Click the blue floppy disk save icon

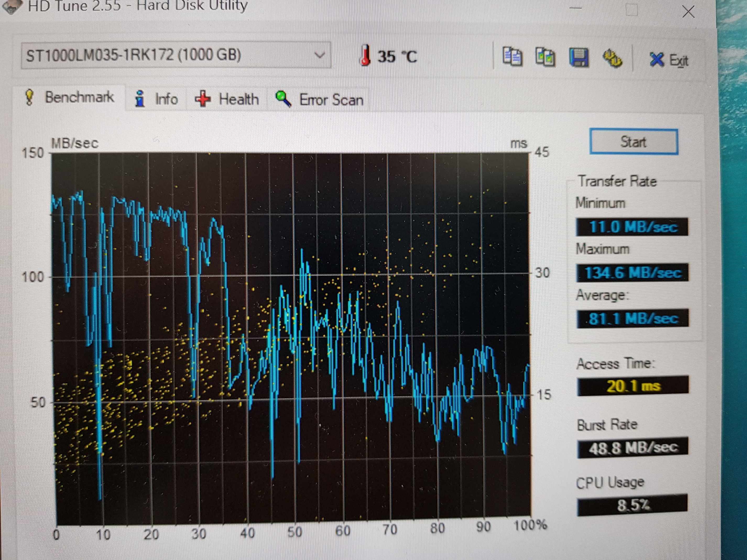click(x=579, y=57)
